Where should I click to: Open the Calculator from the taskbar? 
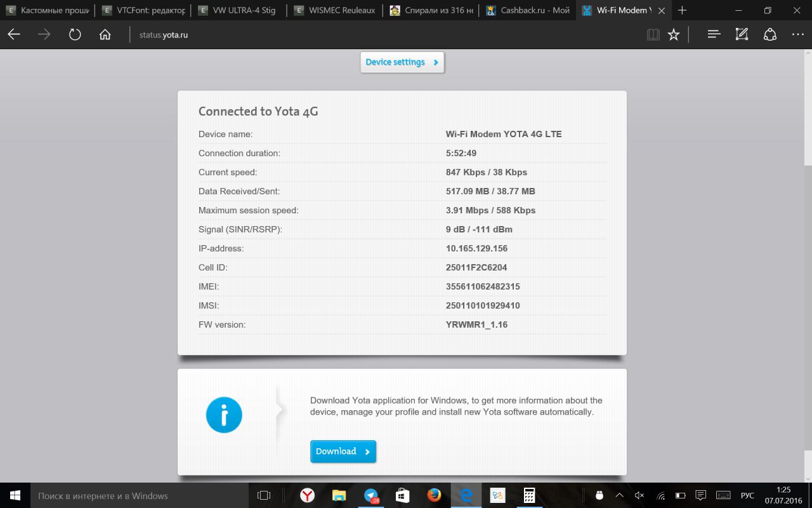(529, 495)
